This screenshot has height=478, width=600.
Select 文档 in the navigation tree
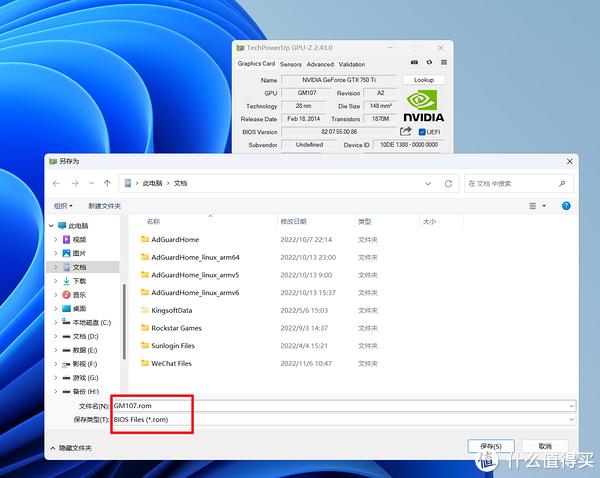(79, 267)
